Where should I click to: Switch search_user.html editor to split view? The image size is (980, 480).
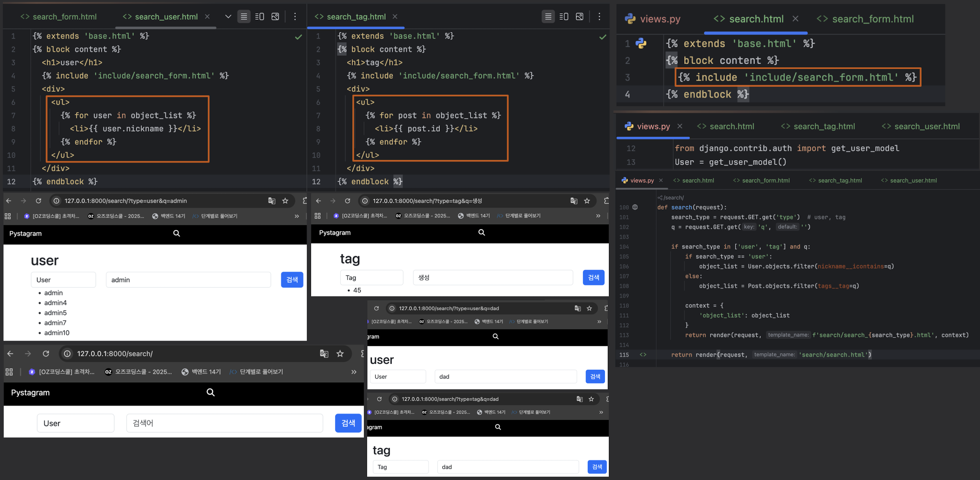click(259, 16)
